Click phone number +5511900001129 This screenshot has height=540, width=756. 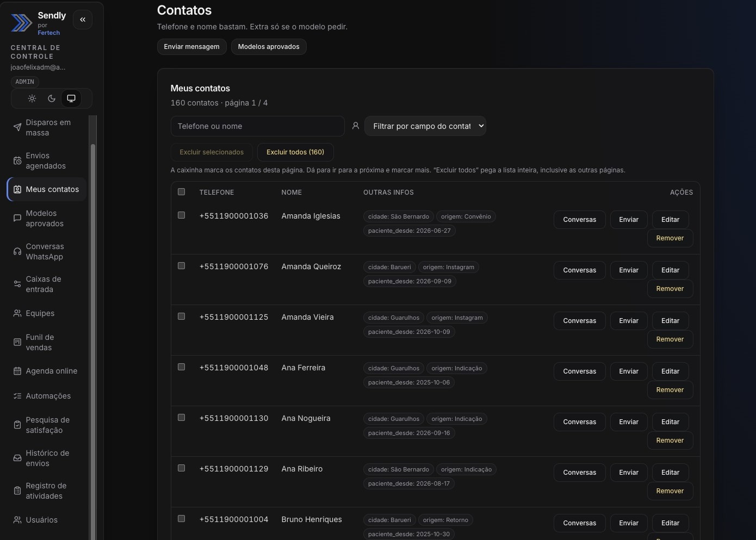[x=234, y=469]
